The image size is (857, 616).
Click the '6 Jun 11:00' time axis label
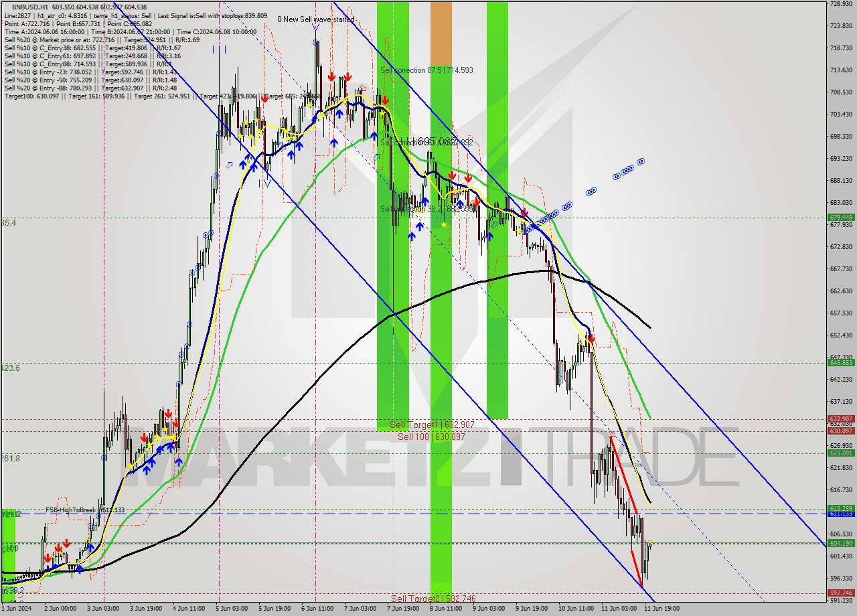pyautogui.click(x=318, y=609)
